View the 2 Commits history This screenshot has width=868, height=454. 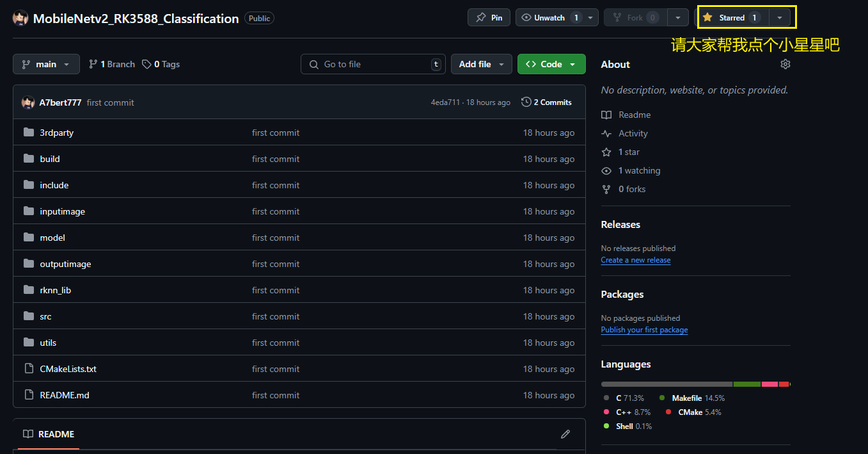coord(547,102)
